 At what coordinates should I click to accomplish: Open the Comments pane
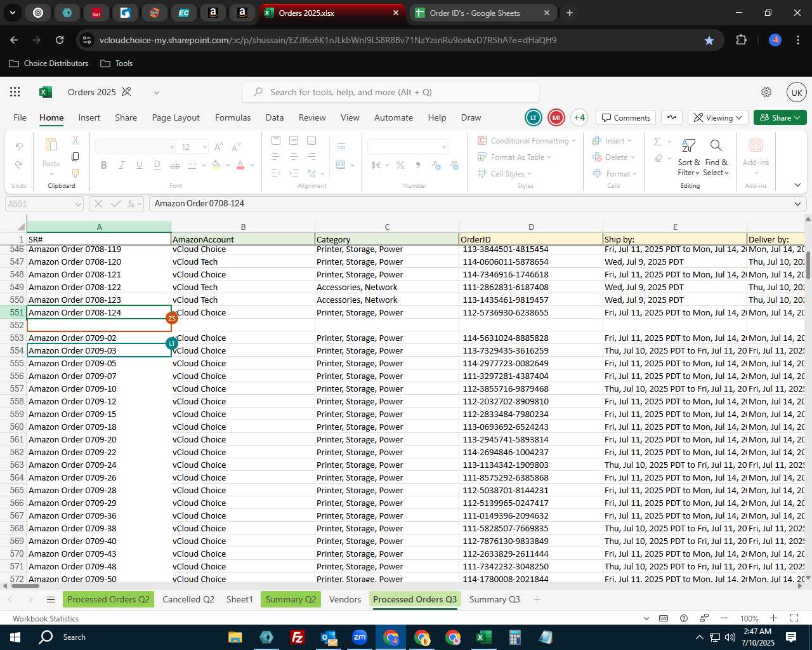click(625, 117)
